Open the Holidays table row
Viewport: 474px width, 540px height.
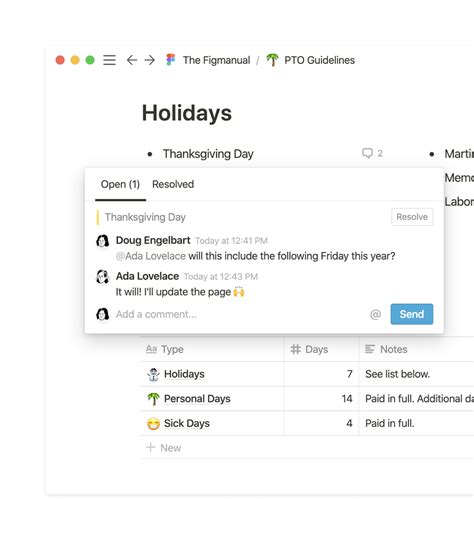184,374
